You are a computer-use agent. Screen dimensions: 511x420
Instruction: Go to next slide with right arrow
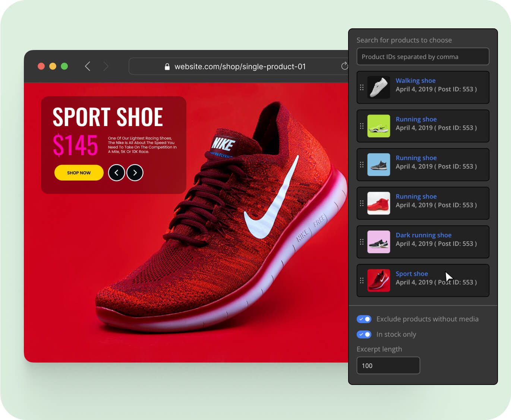pyautogui.click(x=135, y=173)
